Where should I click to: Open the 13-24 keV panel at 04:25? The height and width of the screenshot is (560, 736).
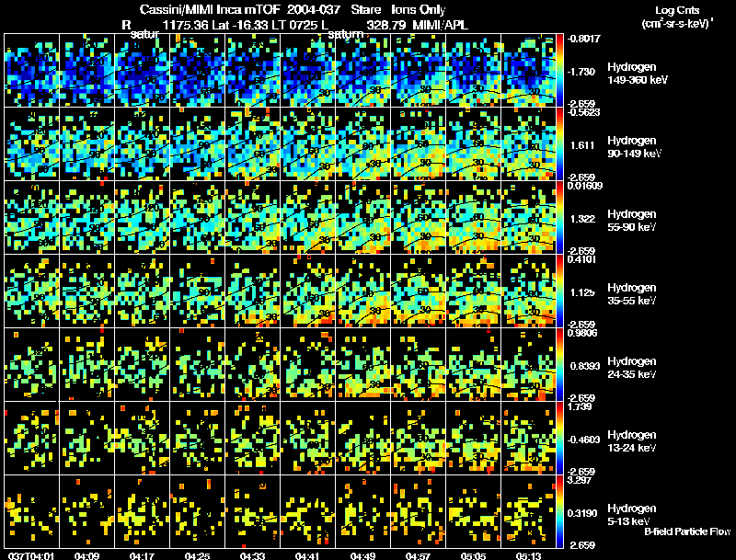197,439
